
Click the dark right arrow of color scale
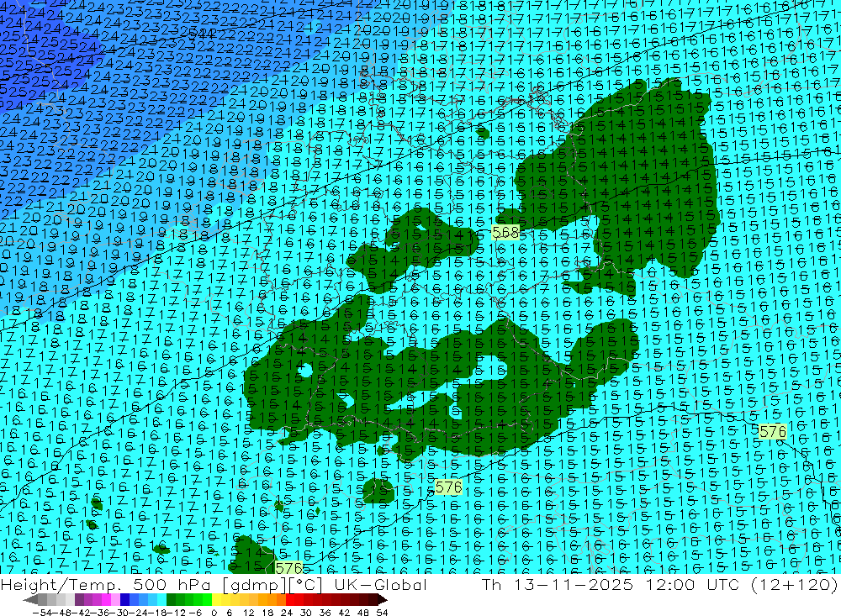[382, 600]
